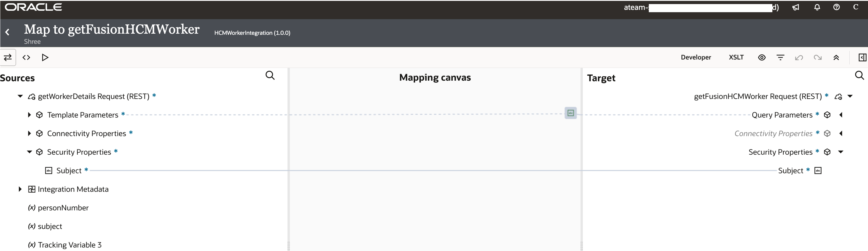Viewport: 868px width, 251px height.
Task: Redo the last mapping change
Action: pyautogui.click(x=818, y=57)
